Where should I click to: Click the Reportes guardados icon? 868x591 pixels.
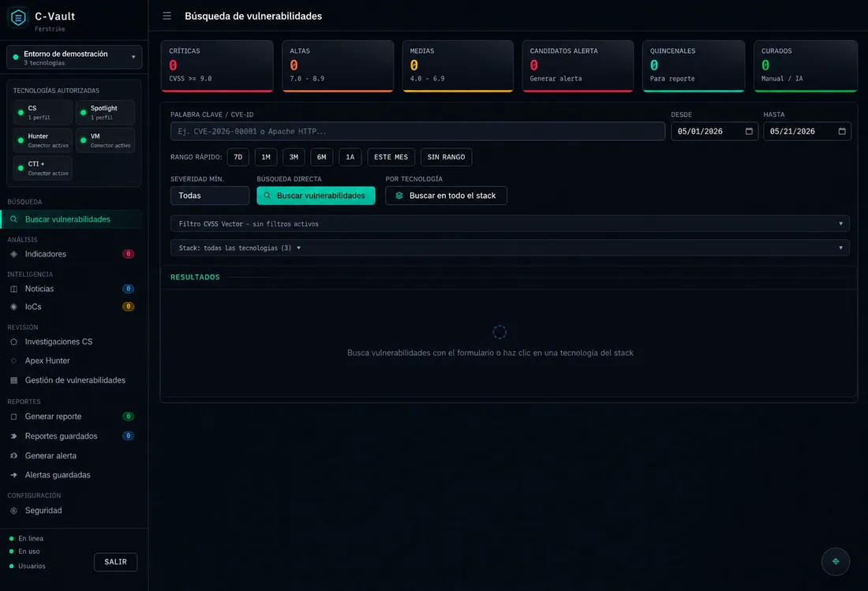coord(14,436)
